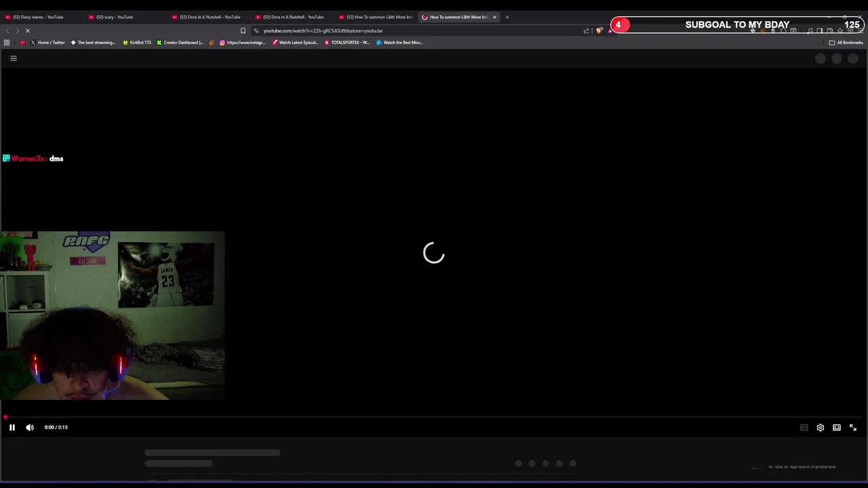The width and height of the screenshot is (868, 488).
Task: Open the Brave Shields lion icon
Action: [599, 30]
